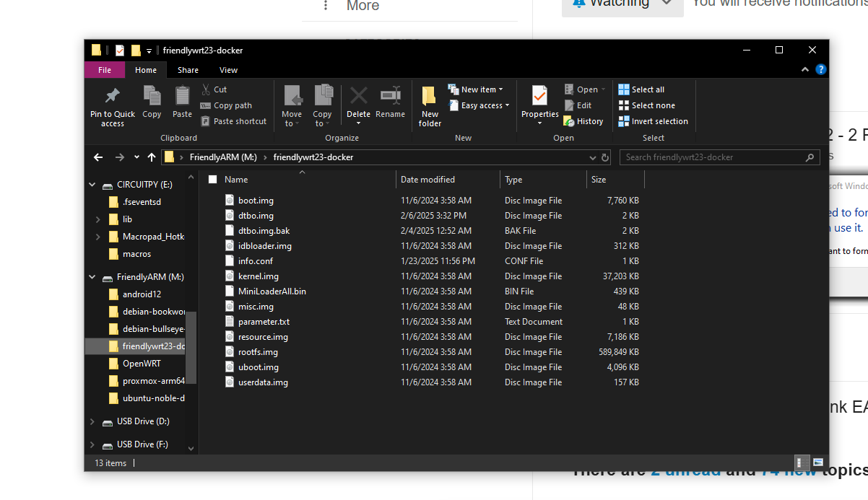Collapse the FriendlyARM (M:) tree node
The height and width of the screenshot is (500, 868).
92,277
